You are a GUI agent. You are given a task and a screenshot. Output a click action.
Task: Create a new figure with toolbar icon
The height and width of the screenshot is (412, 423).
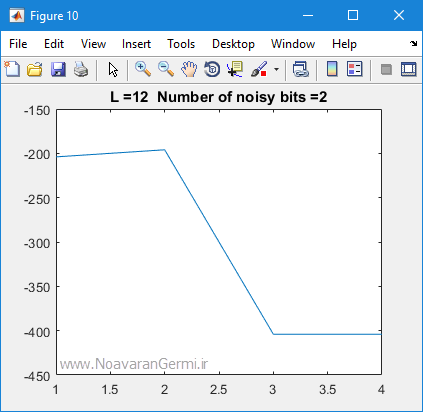(12, 70)
